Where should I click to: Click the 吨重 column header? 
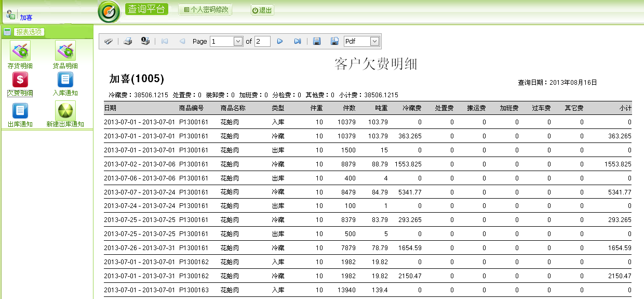[x=381, y=108]
